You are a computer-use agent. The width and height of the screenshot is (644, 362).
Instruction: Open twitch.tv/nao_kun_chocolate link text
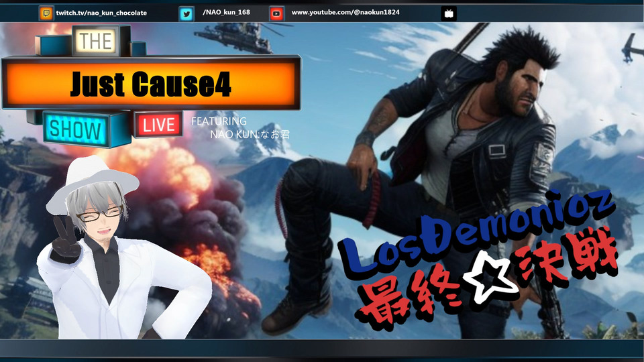[x=101, y=13]
